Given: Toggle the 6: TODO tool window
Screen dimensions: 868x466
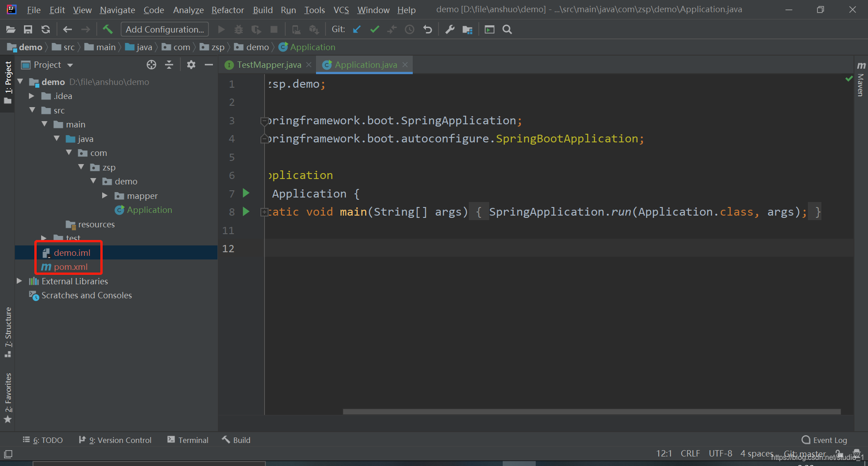Looking at the screenshot, I should (43, 440).
